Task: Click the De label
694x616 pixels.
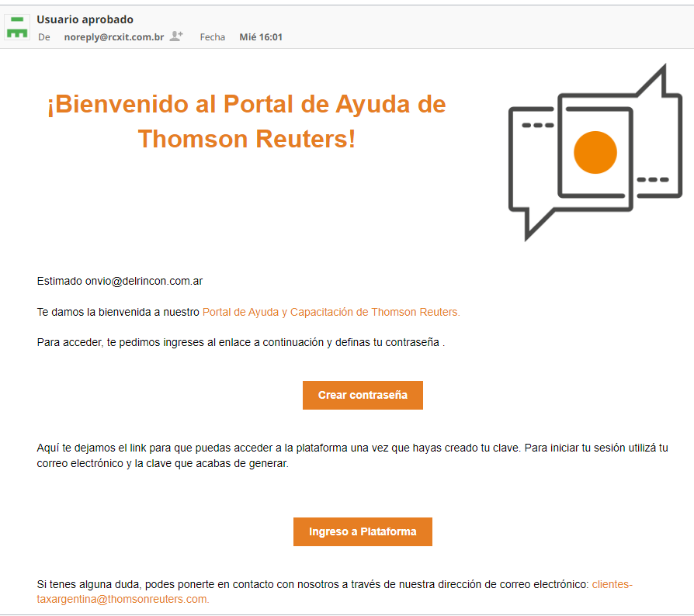Action: (43, 37)
